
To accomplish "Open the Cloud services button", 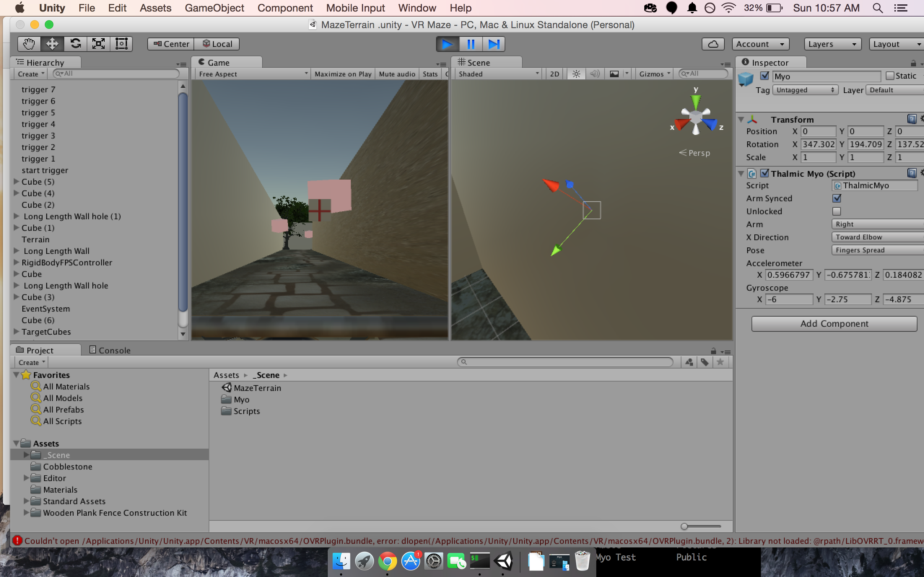I will [712, 44].
